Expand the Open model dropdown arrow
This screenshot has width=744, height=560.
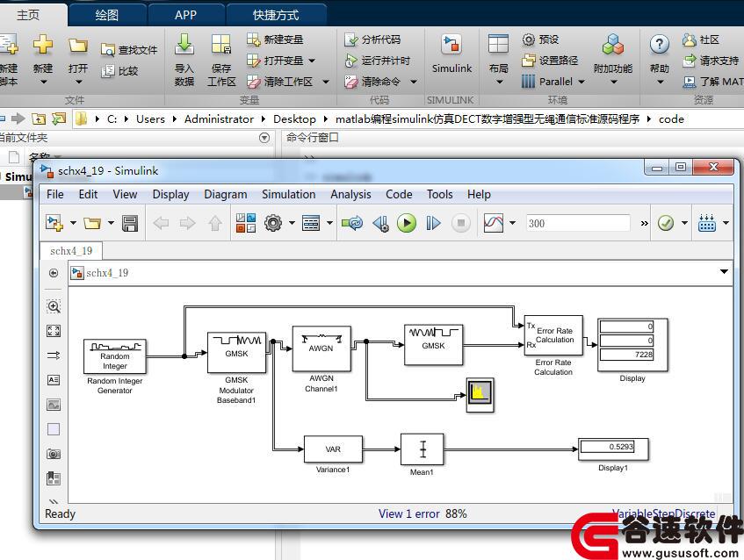[x=111, y=223]
